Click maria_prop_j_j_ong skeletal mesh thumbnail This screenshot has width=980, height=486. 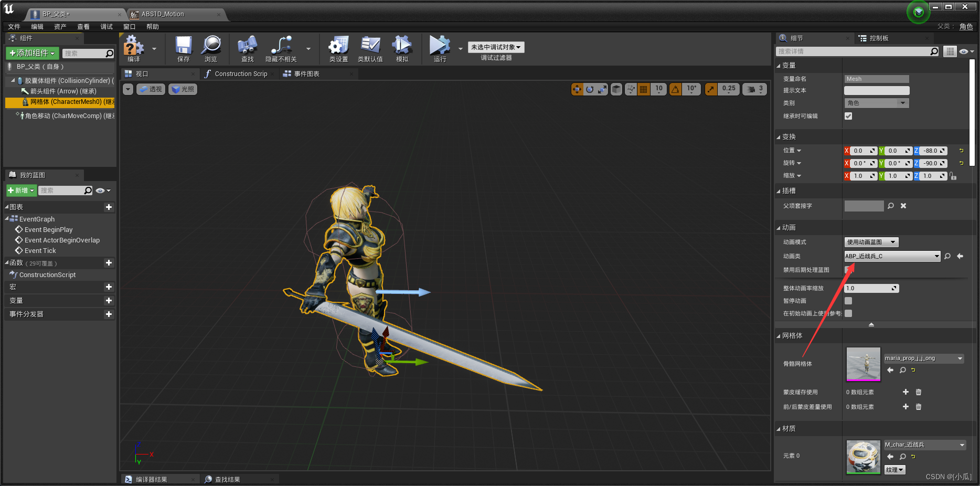click(x=863, y=364)
